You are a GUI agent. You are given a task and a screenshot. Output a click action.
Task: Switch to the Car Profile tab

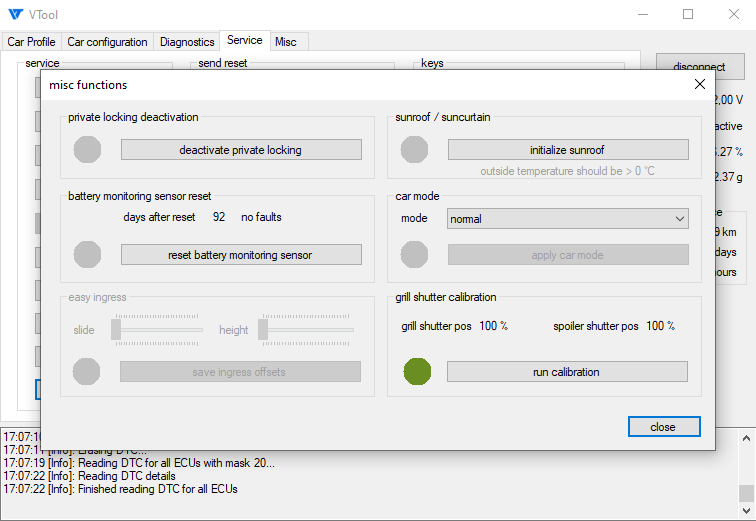[31, 42]
